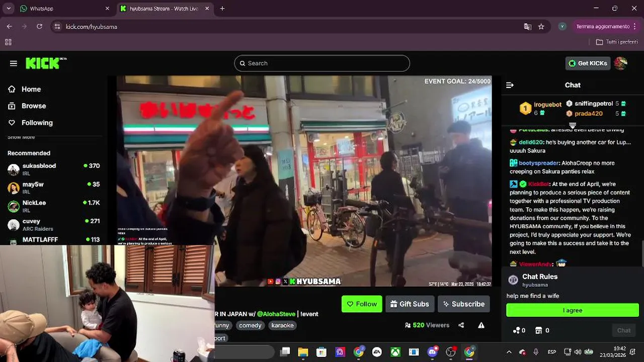Open cuvey recommended channel
Screen dimensions: 644x362
(54, 225)
